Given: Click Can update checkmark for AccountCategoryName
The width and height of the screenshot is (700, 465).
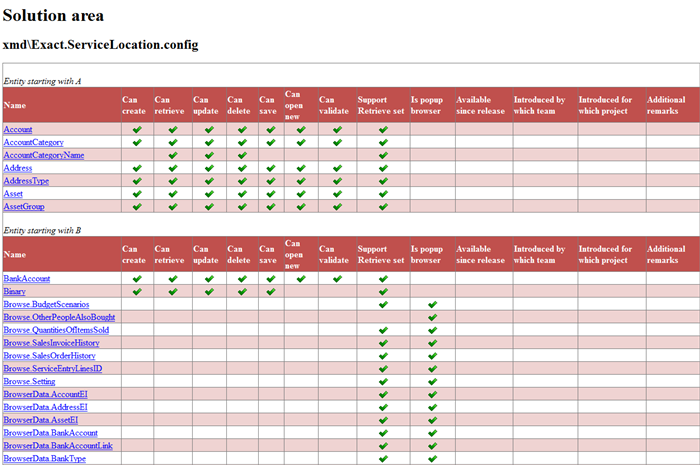Looking at the screenshot, I should tap(209, 156).
